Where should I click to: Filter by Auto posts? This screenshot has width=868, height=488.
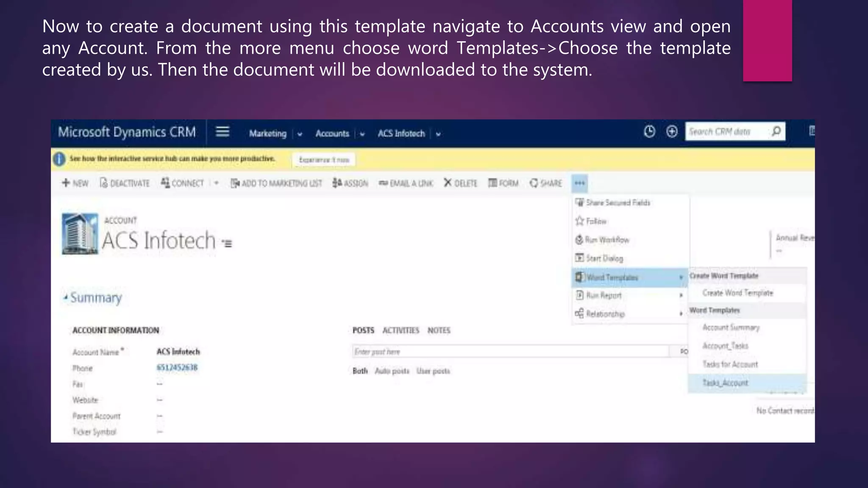click(392, 371)
